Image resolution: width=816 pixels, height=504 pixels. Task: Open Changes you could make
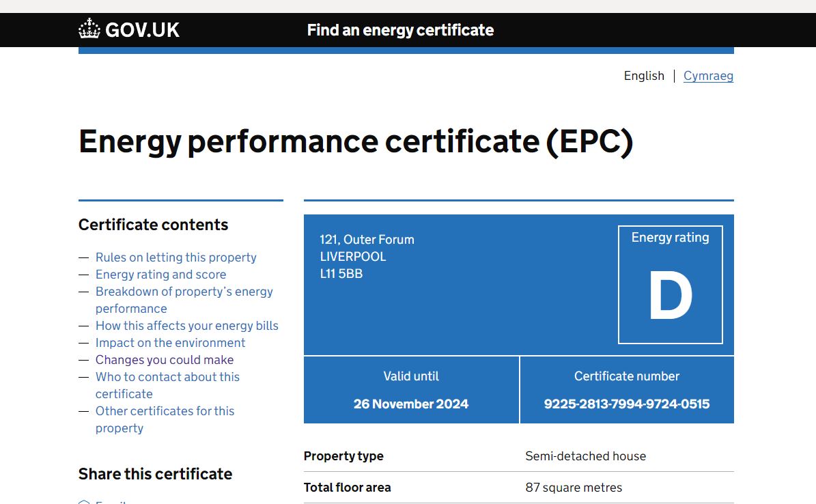click(x=164, y=360)
